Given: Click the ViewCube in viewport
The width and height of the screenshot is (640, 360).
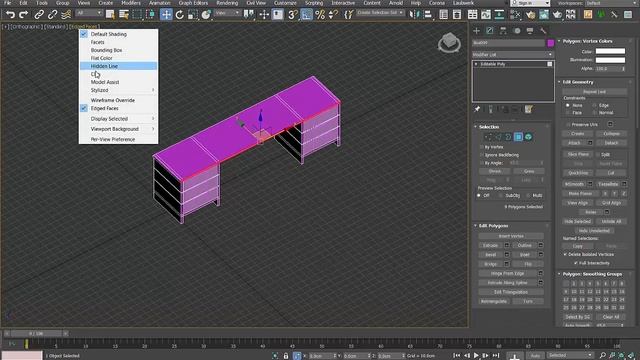Looking at the screenshot, I should 449,42.
